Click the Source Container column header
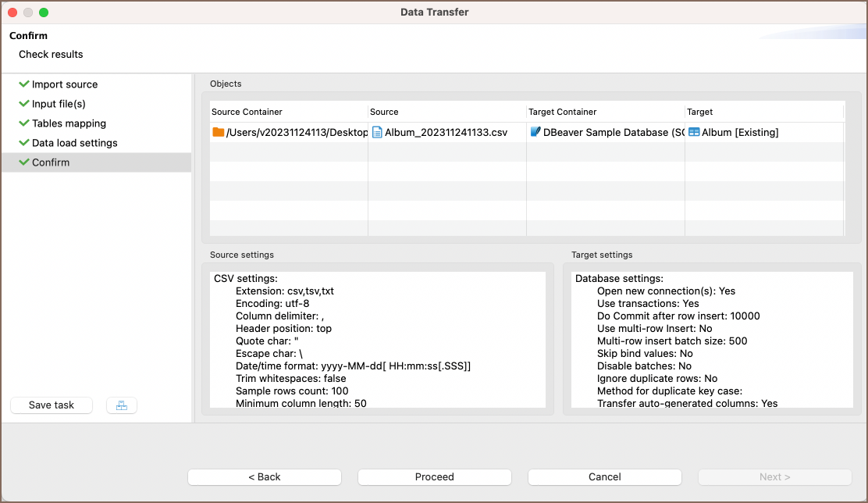 247,112
